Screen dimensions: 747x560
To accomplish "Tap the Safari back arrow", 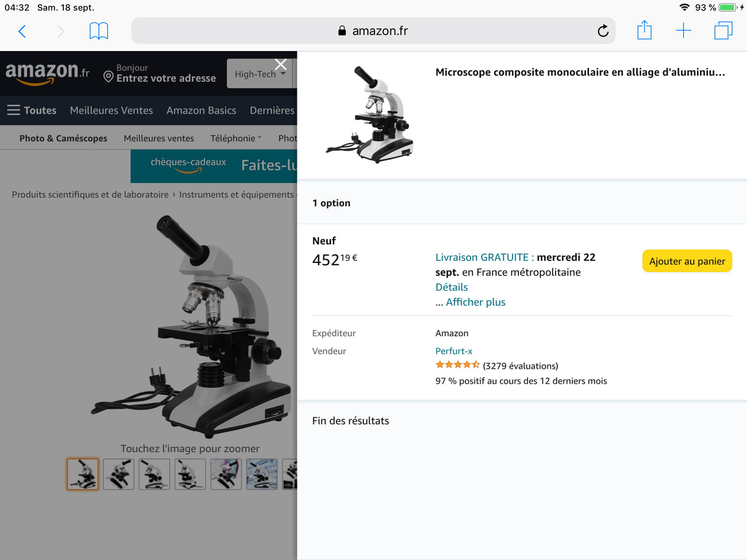I will click(x=22, y=31).
